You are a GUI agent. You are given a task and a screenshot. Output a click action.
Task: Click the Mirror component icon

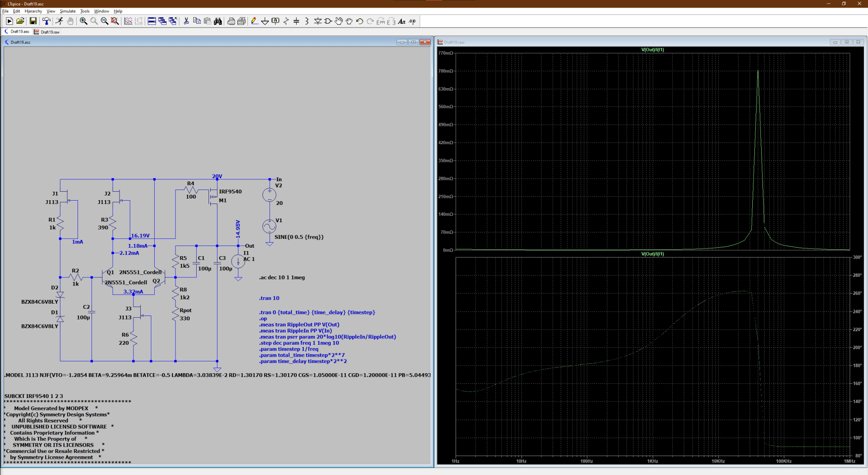pyautogui.click(x=391, y=21)
